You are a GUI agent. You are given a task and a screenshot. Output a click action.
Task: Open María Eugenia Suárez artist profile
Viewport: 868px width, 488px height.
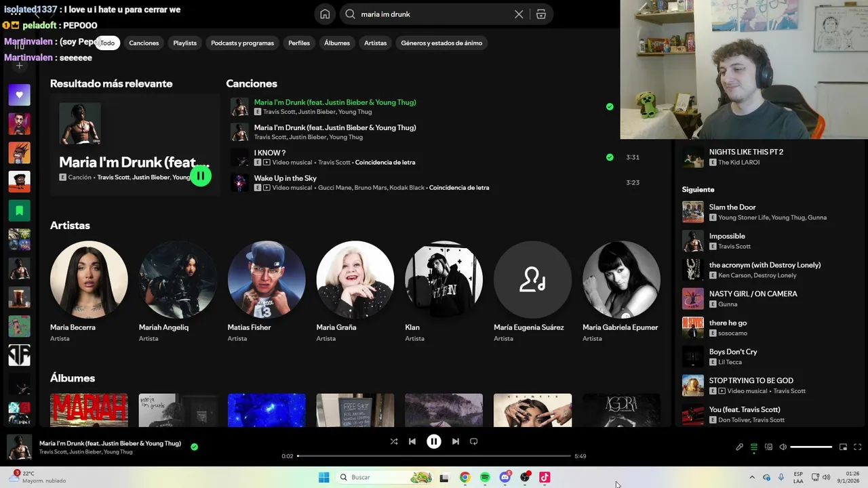pyautogui.click(x=533, y=279)
